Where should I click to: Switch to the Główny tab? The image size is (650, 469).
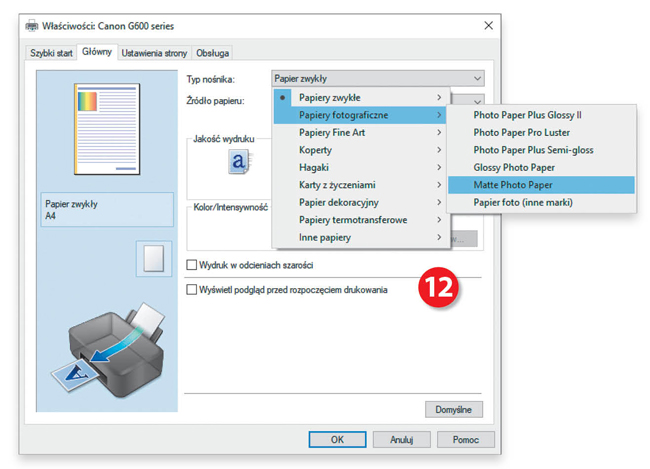[x=97, y=52]
